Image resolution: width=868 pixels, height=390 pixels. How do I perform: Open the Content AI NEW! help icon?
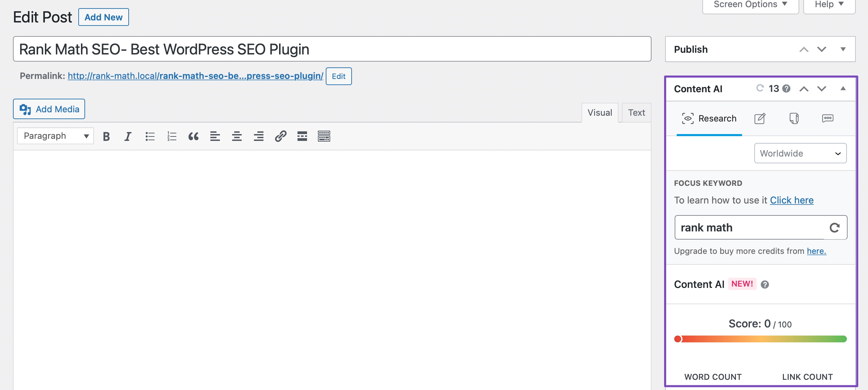[x=765, y=285]
